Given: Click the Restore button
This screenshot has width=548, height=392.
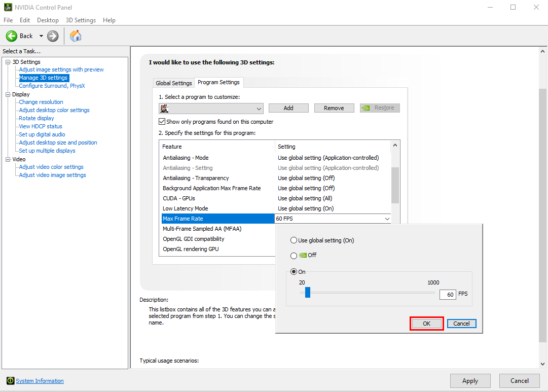Looking at the screenshot, I should 380,108.
